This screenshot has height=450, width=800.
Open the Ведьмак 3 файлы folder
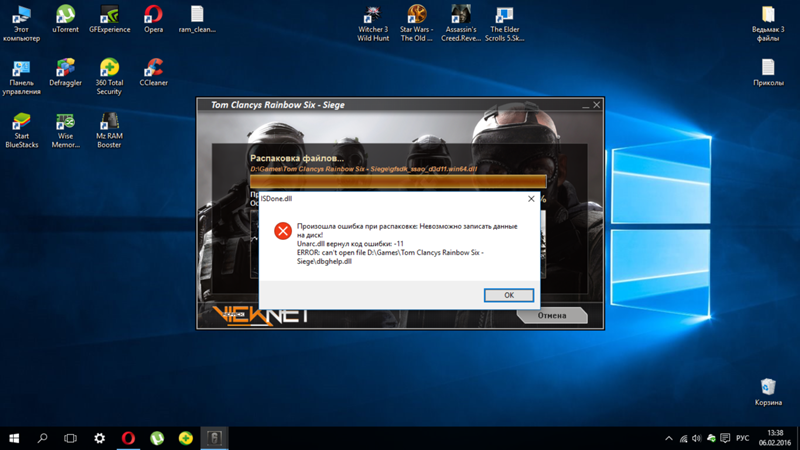click(768, 23)
